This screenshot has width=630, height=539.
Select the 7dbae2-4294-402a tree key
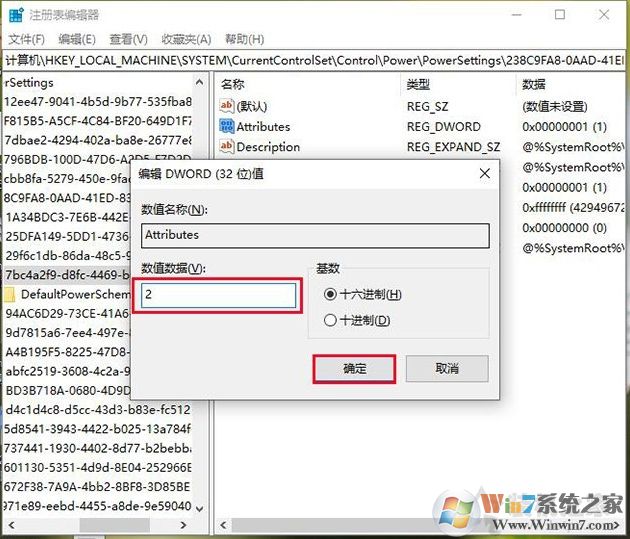click(98, 140)
